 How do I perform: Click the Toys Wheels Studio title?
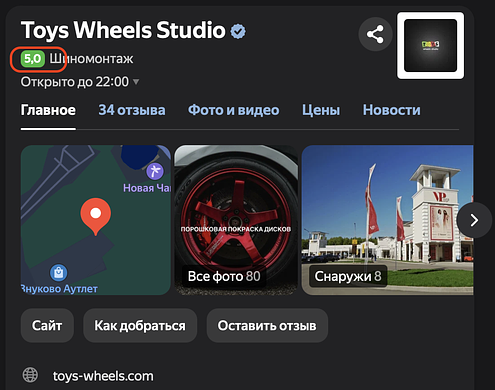(x=123, y=30)
